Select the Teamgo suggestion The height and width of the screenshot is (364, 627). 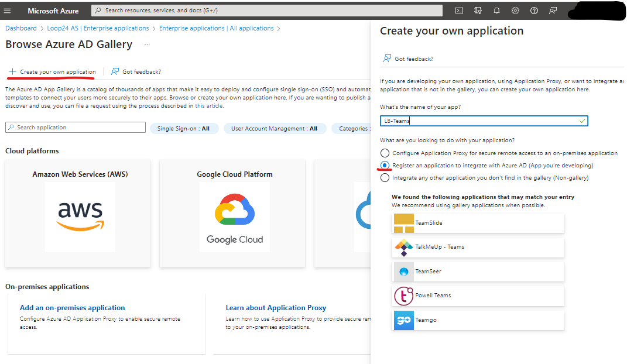click(x=478, y=321)
